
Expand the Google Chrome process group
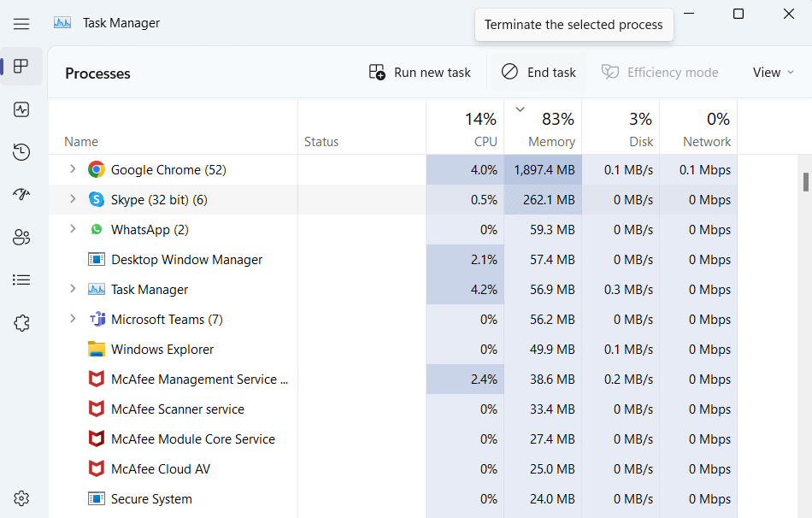[x=73, y=169]
